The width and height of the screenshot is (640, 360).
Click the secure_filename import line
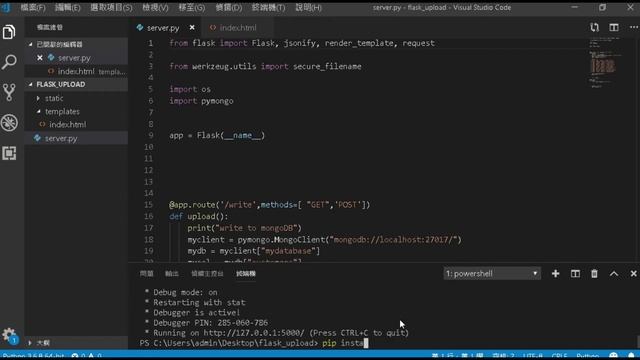(x=265, y=67)
